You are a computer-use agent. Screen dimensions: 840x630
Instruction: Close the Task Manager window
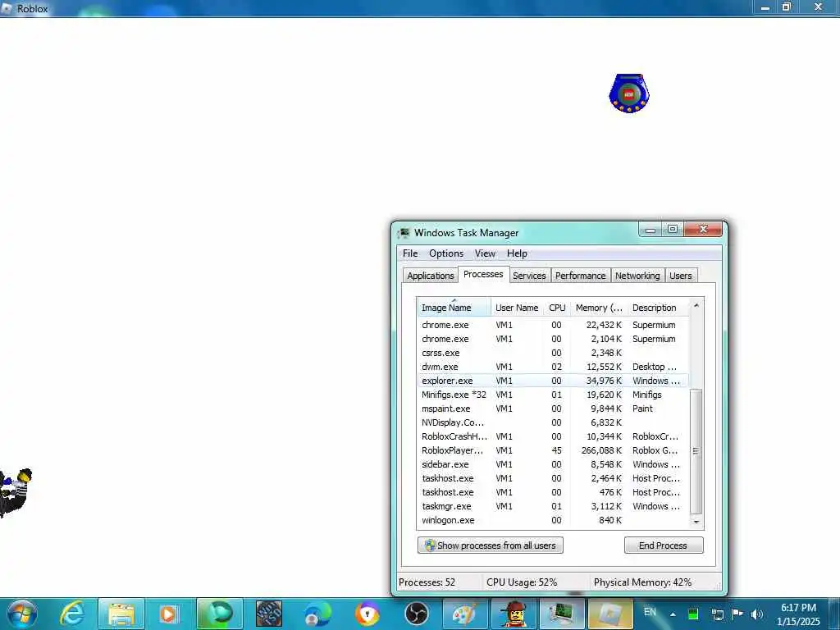click(x=703, y=230)
